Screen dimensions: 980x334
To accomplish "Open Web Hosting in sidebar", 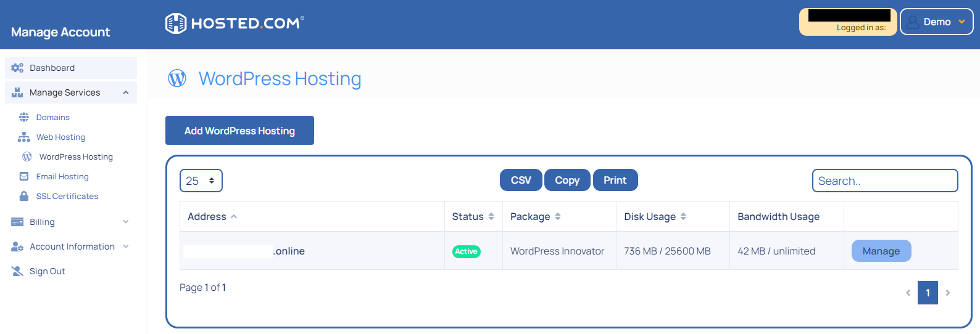I will click(60, 137).
